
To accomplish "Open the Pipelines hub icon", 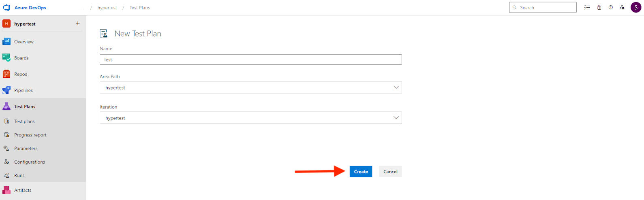I will (6, 90).
